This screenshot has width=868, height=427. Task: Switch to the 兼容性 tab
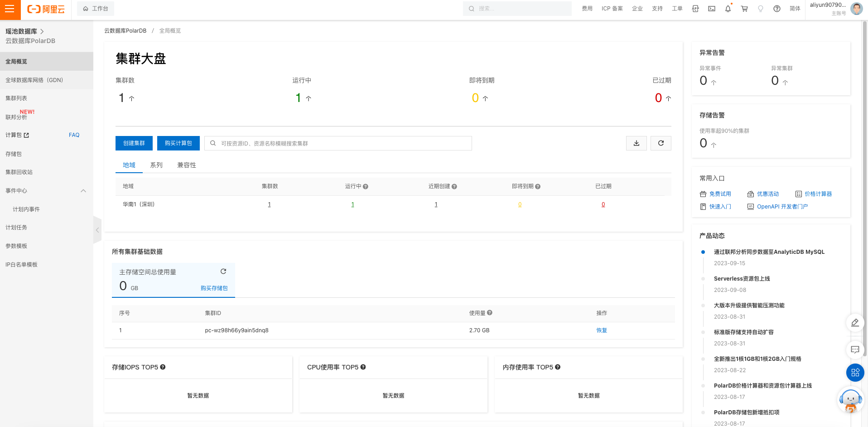[x=187, y=165]
